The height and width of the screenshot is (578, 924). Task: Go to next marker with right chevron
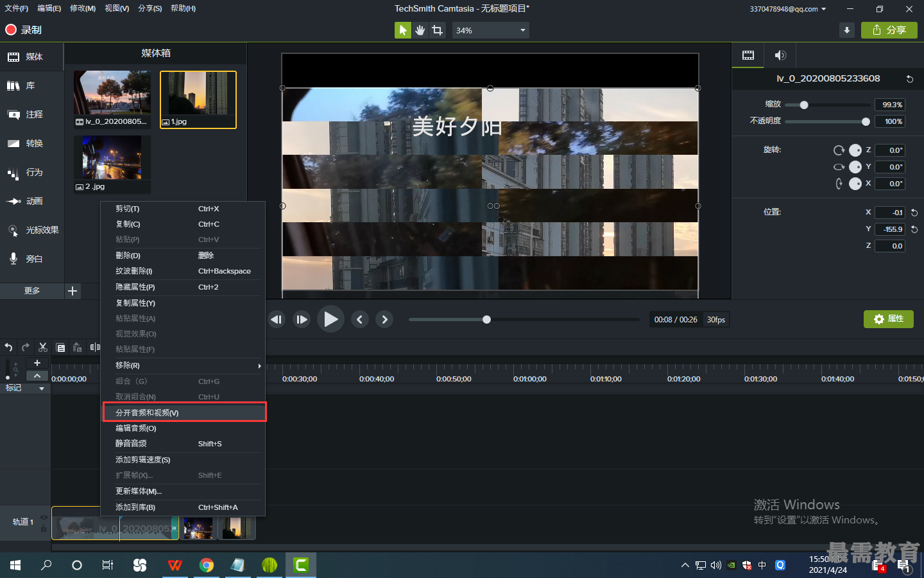[x=384, y=319]
